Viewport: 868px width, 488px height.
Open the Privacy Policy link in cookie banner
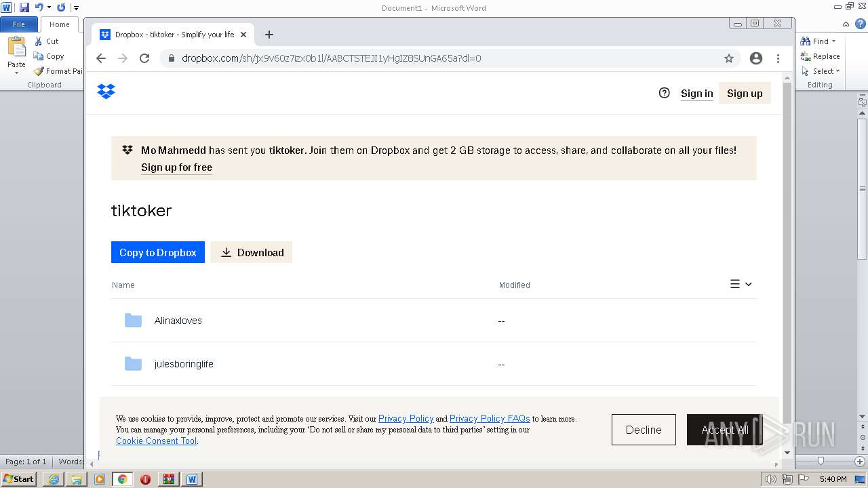406,419
